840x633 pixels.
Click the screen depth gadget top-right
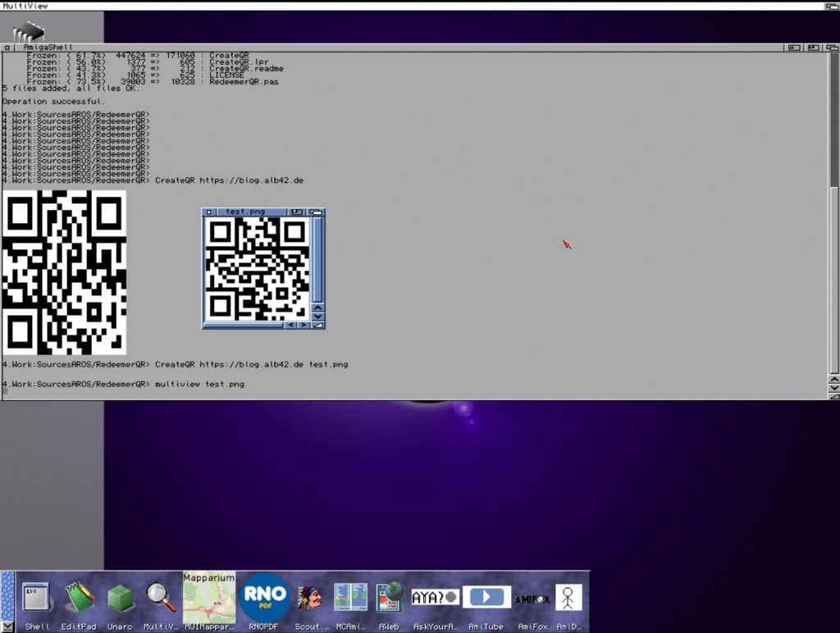coord(833,6)
